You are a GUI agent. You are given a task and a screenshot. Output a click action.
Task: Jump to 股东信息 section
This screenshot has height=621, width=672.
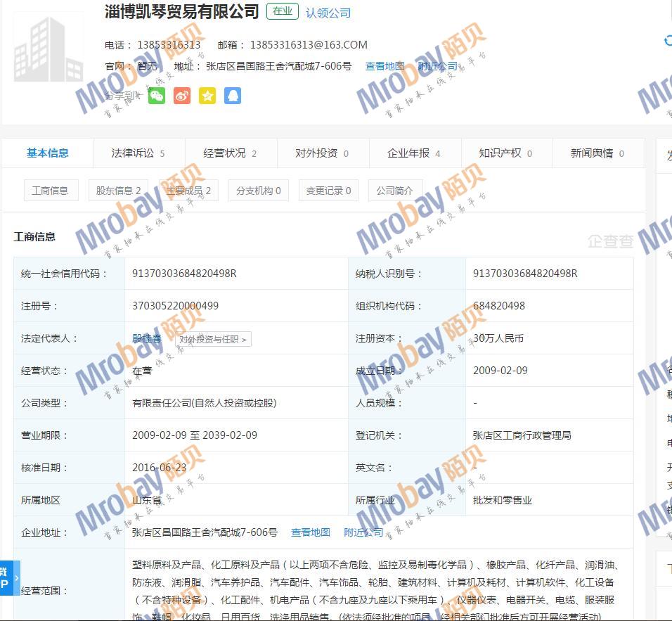coord(119,191)
